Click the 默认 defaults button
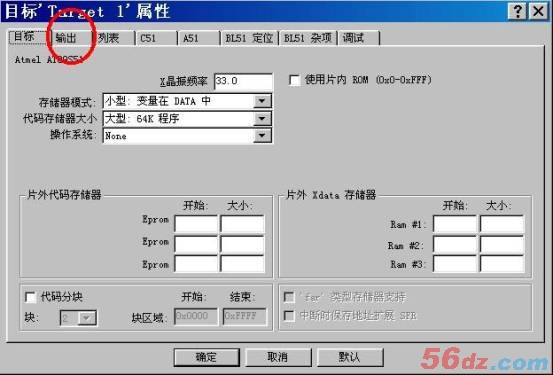The image size is (553, 375). pyautogui.click(x=350, y=357)
